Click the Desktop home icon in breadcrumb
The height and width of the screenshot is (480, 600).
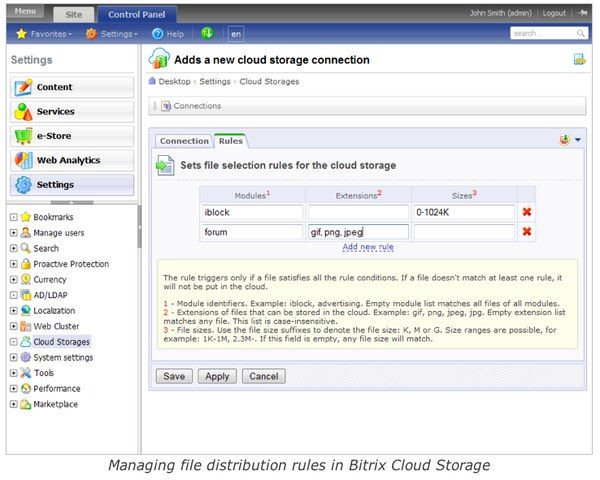click(x=152, y=81)
